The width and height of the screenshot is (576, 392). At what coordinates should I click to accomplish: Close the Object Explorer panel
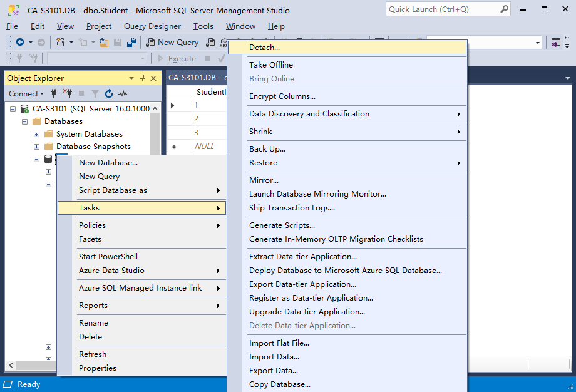pos(153,78)
